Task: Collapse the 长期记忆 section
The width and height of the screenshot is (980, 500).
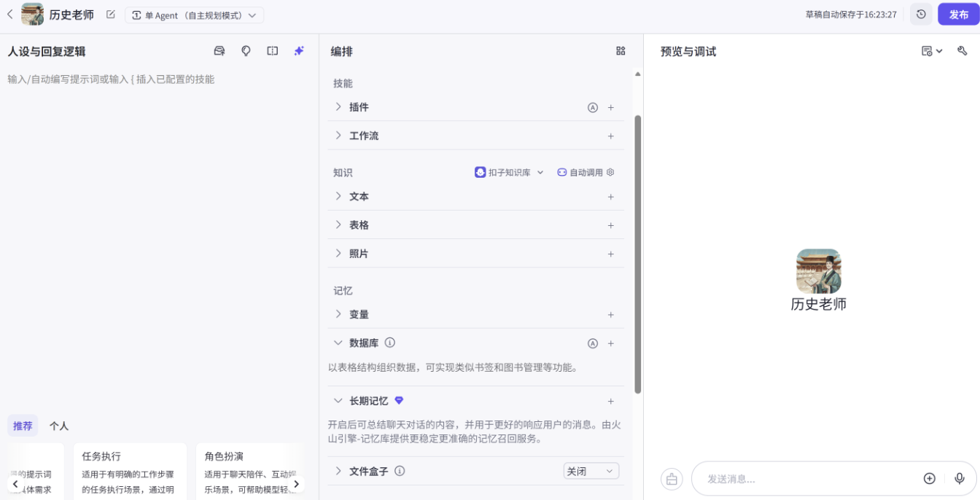Action: pyautogui.click(x=338, y=401)
